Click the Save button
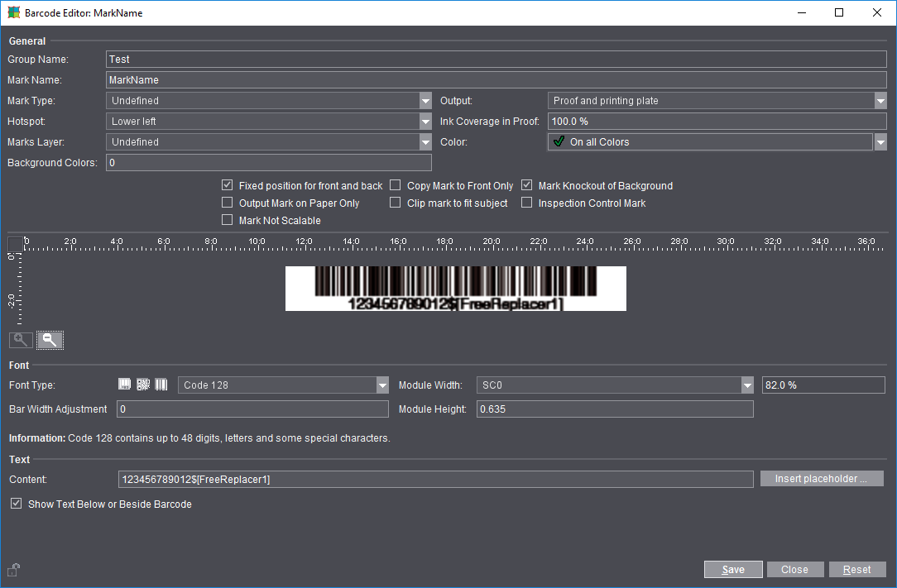 733,569
